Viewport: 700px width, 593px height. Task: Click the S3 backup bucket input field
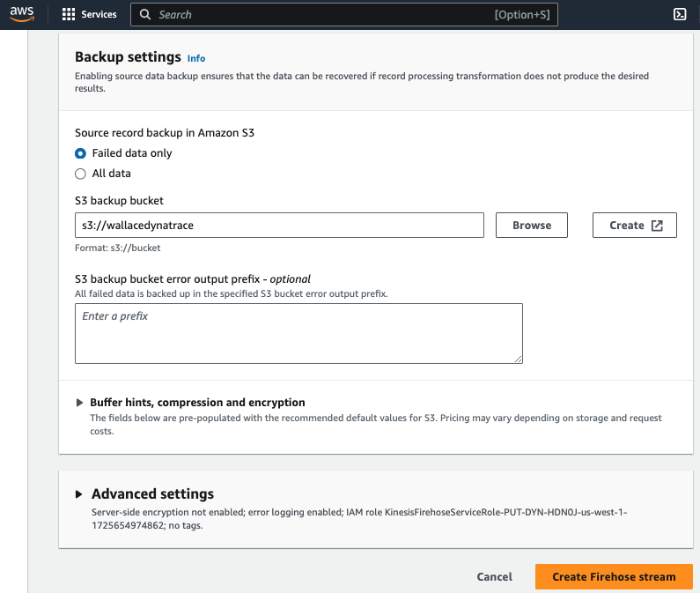(279, 226)
